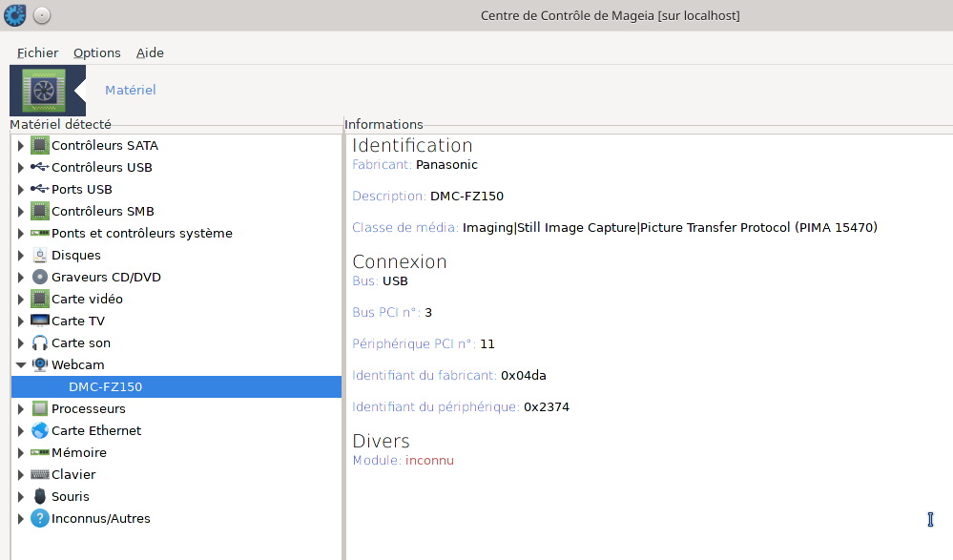Click the Carte vidéo chip icon
Image resolution: width=953 pixels, height=560 pixels.
[x=39, y=299]
